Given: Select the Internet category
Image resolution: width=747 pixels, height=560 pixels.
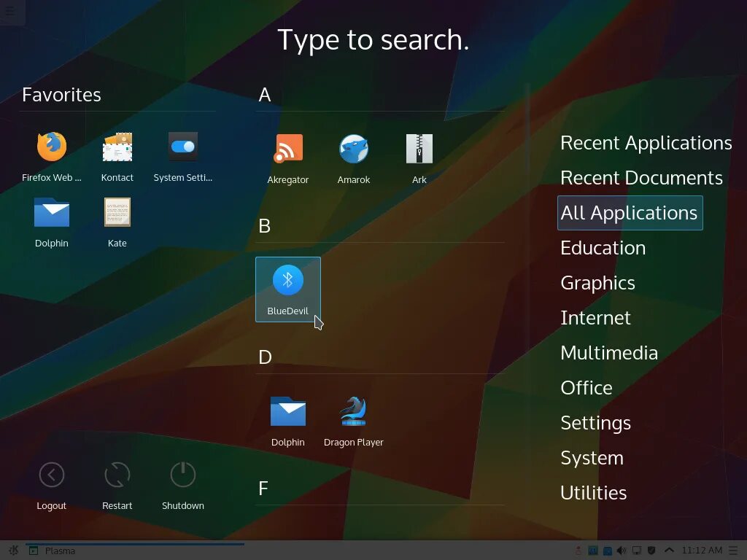Looking at the screenshot, I should 595,318.
